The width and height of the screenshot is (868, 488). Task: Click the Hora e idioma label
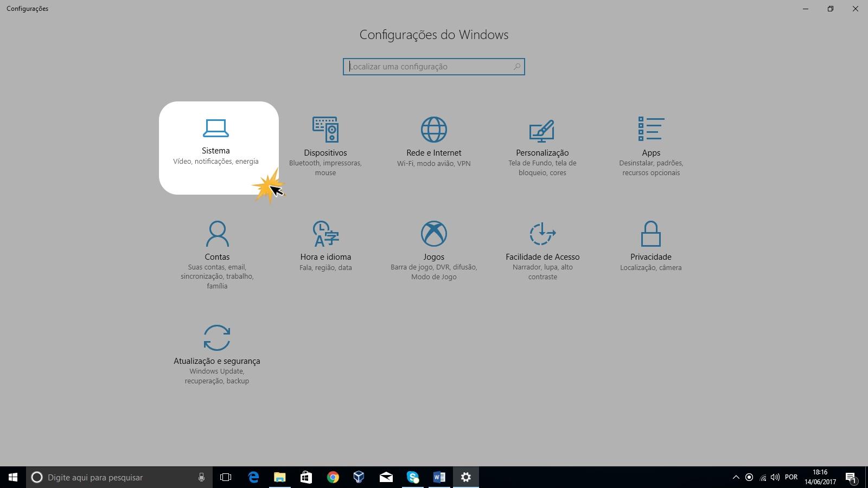(325, 257)
